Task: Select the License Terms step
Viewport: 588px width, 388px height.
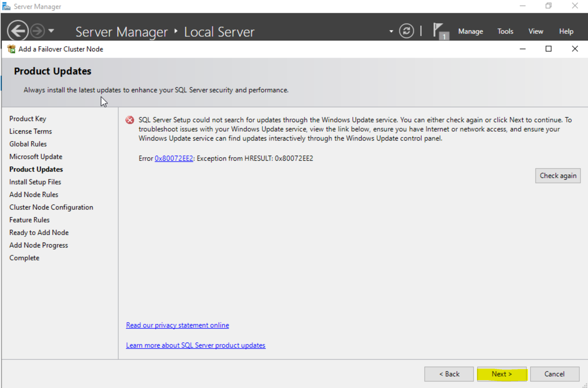Action: [30, 131]
